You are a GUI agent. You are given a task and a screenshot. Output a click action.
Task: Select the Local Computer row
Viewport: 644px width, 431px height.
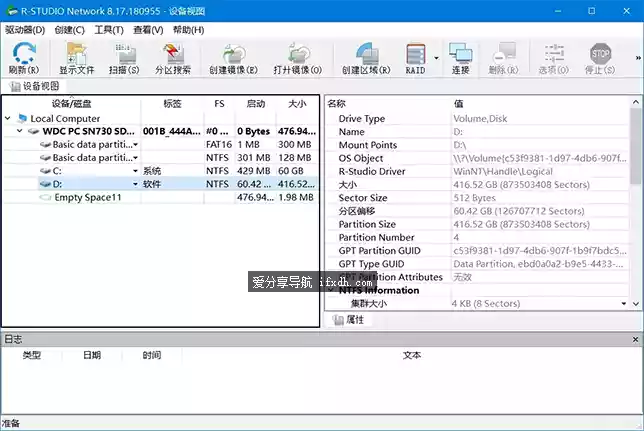click(x=161, y=118)
